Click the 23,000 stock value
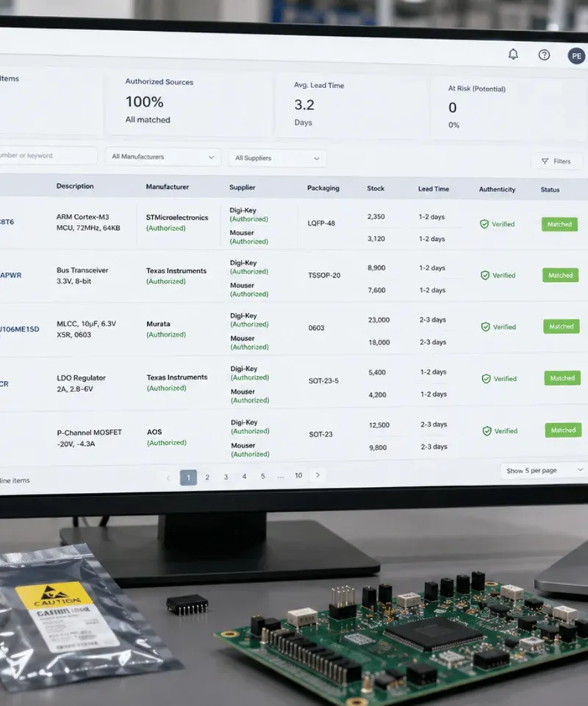 pyautogui.click(x=379, y=320)
